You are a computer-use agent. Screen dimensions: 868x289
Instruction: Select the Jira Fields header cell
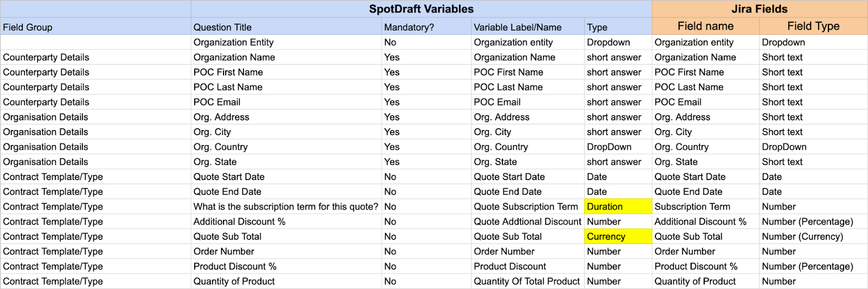(x=759, y=9)
